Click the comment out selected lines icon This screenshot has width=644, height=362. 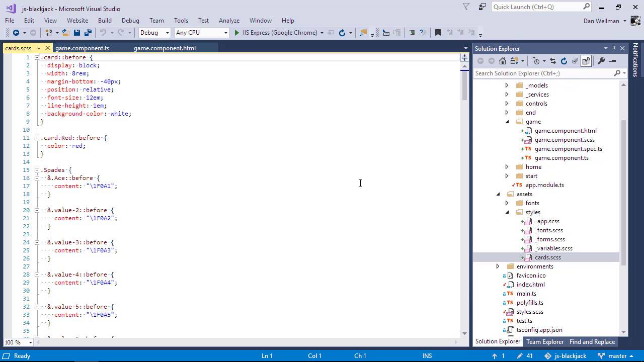pos(412,33)
